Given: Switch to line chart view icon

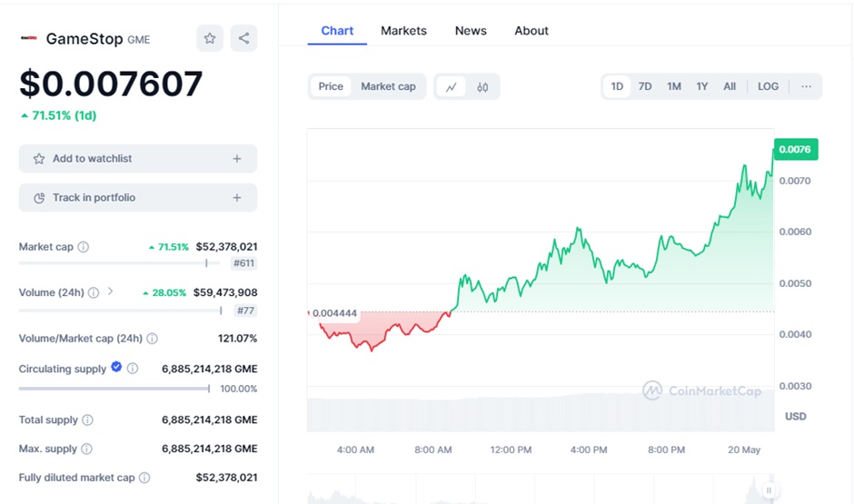Looking at the screenshot, I should point(452,86).
